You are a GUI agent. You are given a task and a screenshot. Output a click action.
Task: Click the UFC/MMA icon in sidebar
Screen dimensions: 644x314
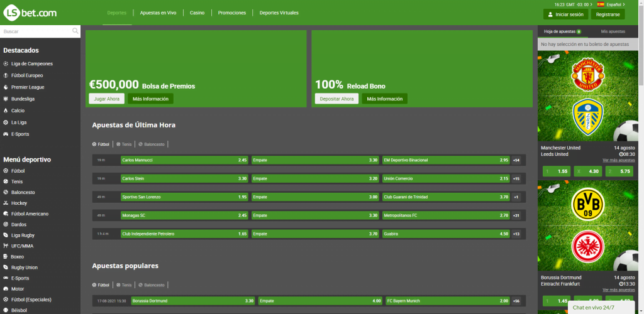coord(6,246)
